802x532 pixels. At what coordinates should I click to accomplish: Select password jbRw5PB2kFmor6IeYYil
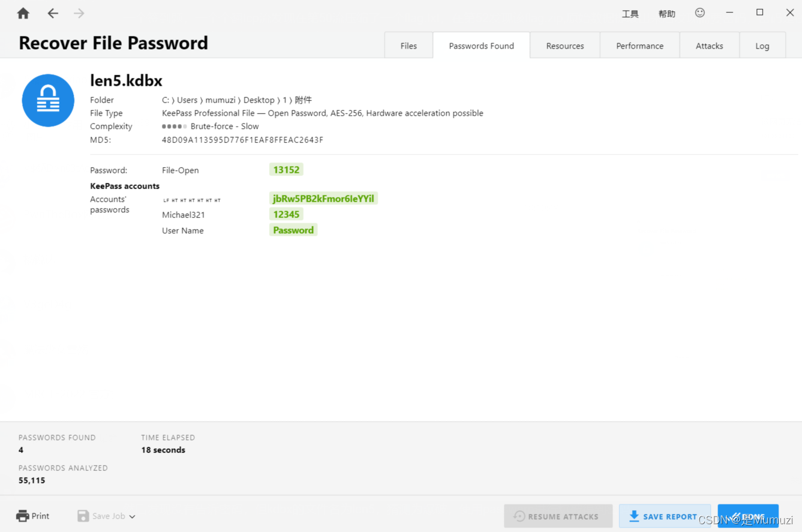coord(323,199)
